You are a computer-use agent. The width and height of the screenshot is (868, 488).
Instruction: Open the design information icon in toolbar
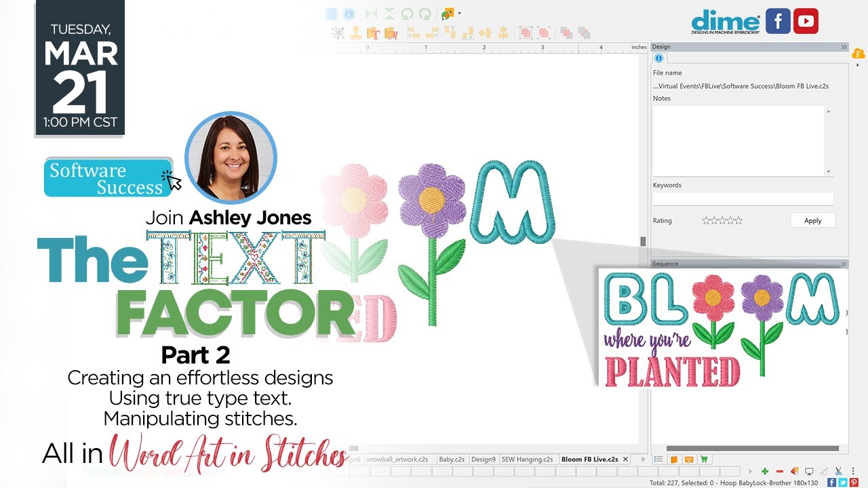coord(349,14)
